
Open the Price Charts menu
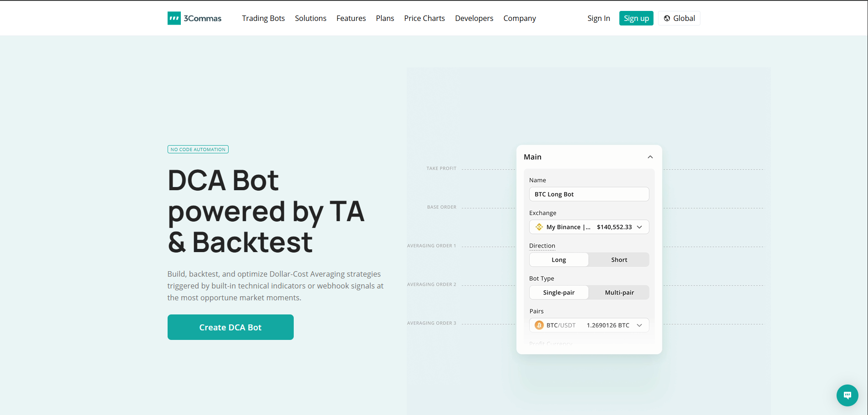[x=424, y=18]
